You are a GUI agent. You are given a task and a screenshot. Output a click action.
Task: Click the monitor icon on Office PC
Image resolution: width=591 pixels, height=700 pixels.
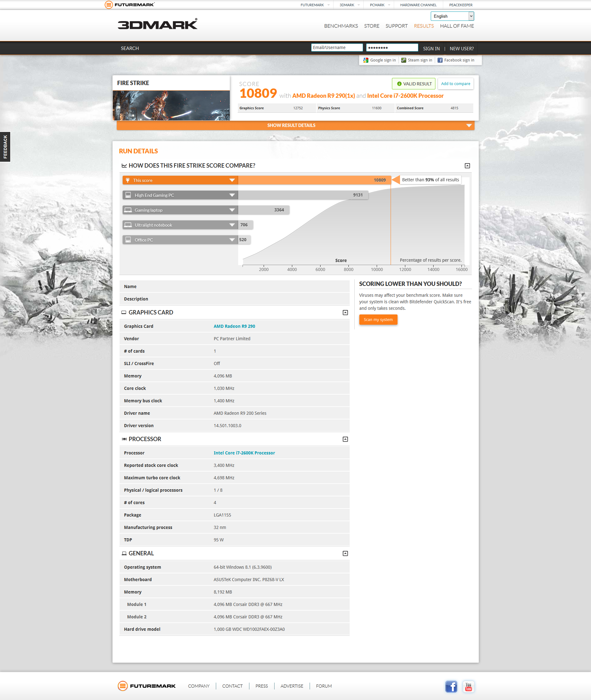click(128, 239)
